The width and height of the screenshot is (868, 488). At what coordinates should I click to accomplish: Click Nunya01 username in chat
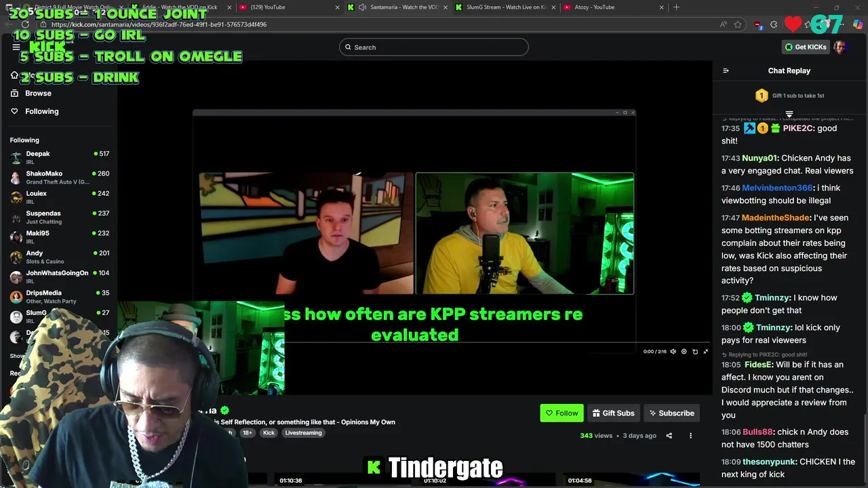click(x=759, y=158)
